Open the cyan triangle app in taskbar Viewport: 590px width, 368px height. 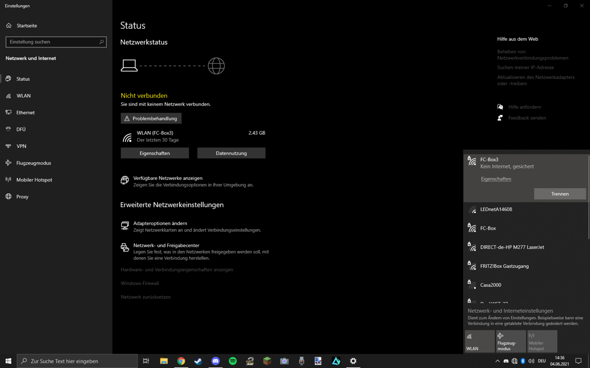pyautogui.click(x=336, y=361)
